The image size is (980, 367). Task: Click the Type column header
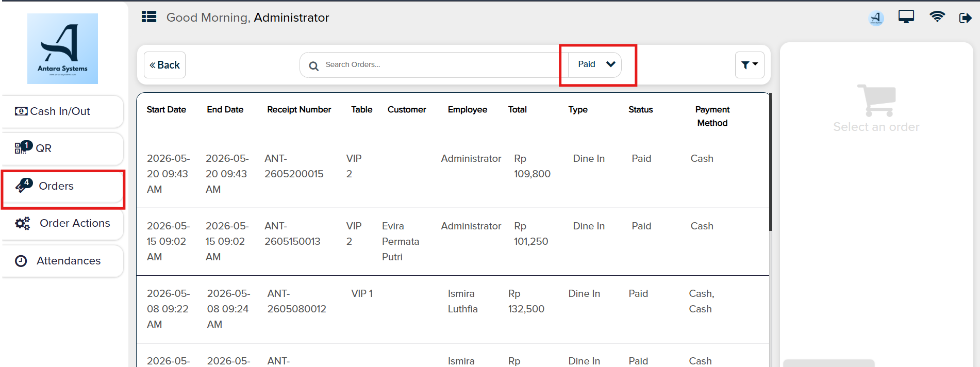click(x=577, y=109)
